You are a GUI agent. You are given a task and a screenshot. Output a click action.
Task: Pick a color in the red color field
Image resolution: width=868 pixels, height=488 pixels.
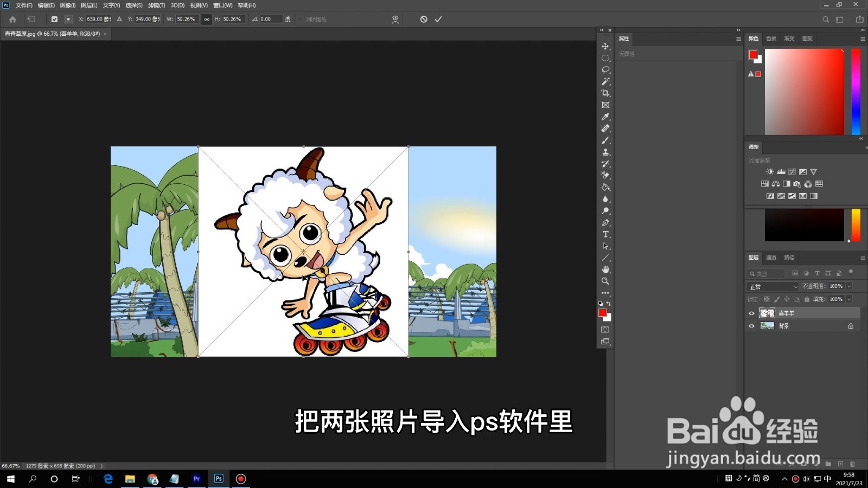pos(805,92)
